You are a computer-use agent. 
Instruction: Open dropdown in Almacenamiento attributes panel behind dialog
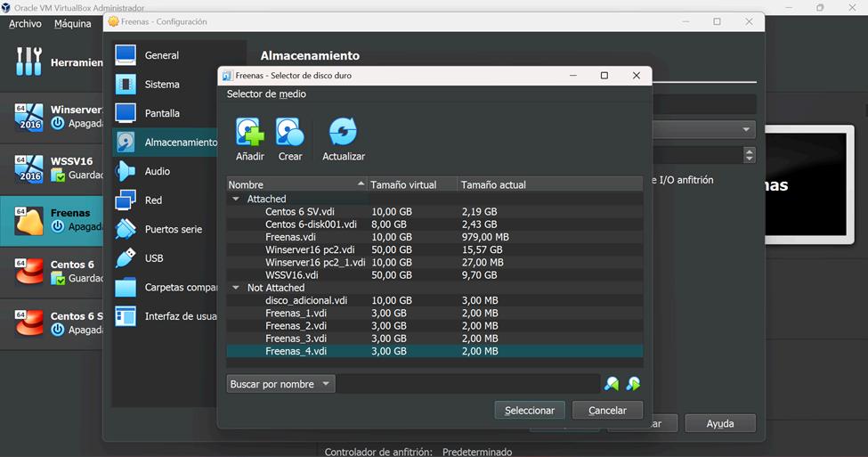pos(746,130)
